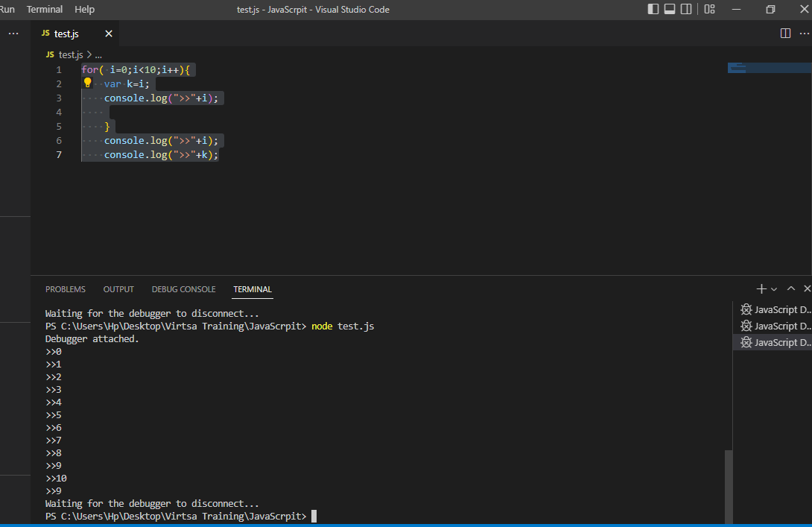Open the Terminal menu

tap(44, 9)
